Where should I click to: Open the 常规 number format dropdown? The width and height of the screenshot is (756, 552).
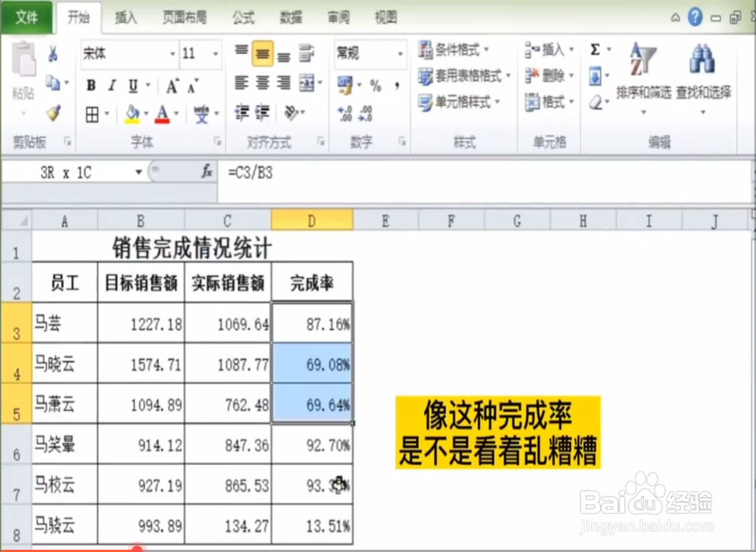399,54
